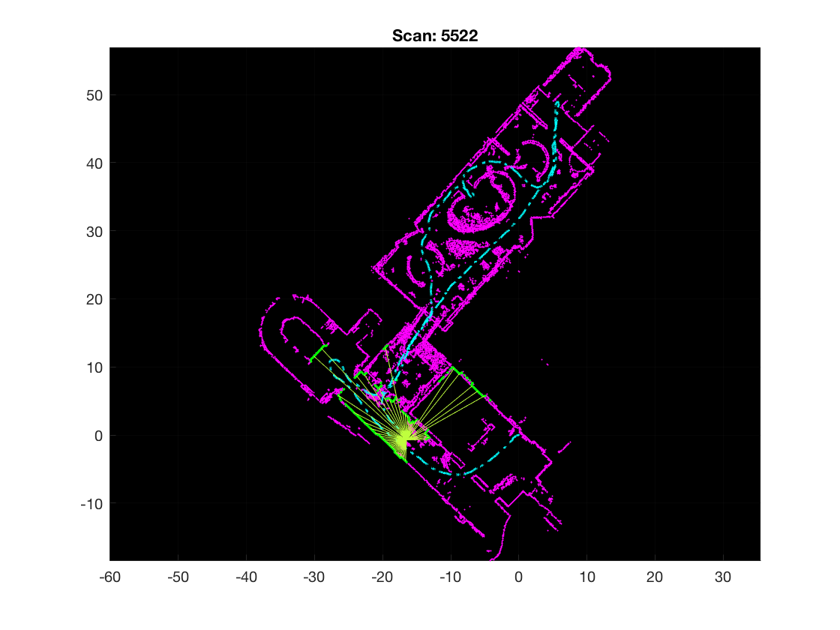Pick the '-10' label on the horizontal axis
840x630 pixels.
pos(450,577)
